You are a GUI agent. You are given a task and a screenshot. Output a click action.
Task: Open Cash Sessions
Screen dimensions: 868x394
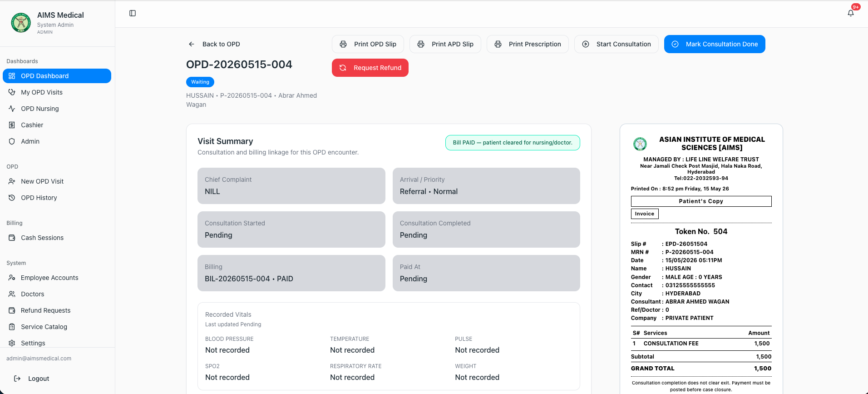(57, 238)
